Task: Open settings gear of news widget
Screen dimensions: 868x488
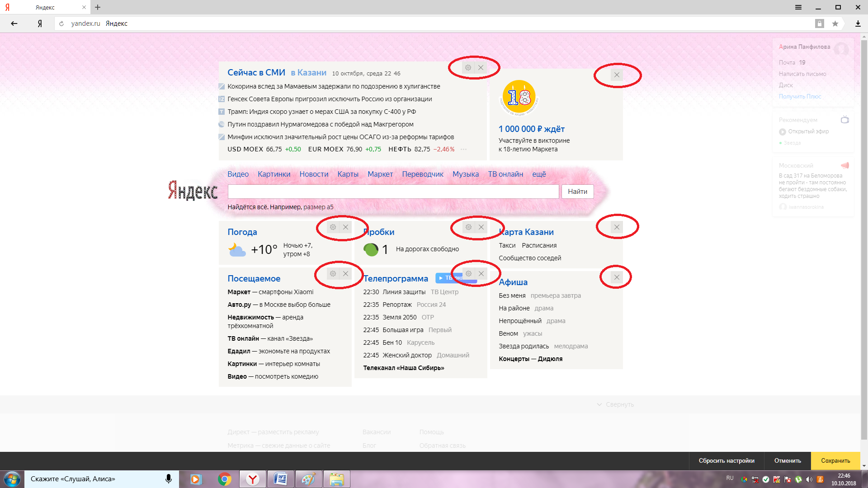Action: click(x=468, y=68)
